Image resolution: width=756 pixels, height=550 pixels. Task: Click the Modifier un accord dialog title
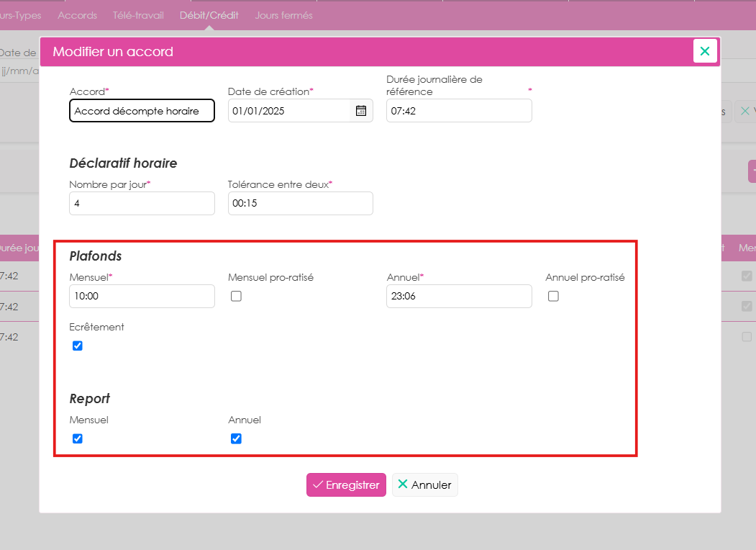click(x=113, y=52)
